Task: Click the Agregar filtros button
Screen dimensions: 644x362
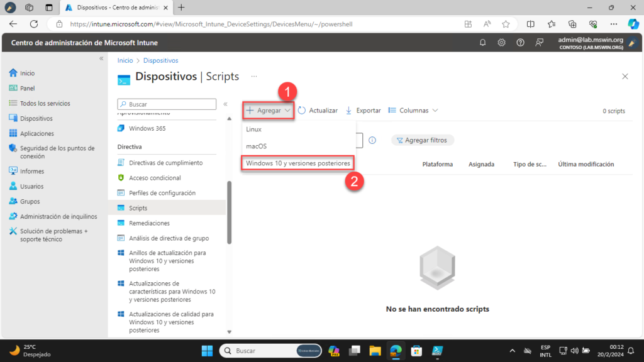Action: coord(423,140)
